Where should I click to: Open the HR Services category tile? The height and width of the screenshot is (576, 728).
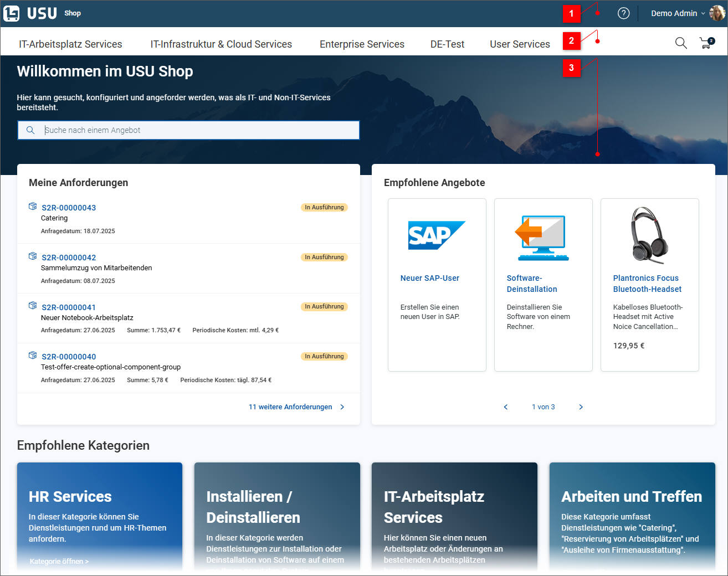(100, 515)
